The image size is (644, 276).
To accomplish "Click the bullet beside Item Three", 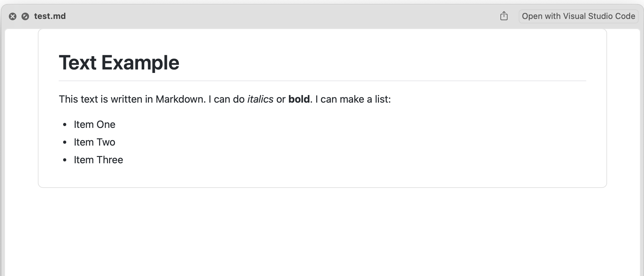I will [x=65, y=160].
